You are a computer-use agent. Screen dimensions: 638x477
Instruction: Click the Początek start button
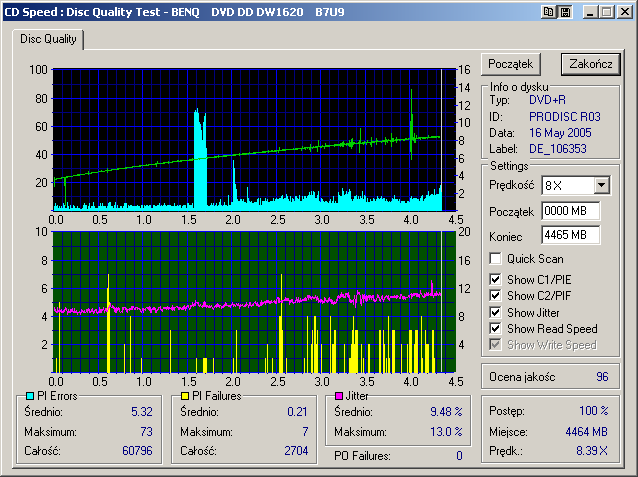[511, 64]
